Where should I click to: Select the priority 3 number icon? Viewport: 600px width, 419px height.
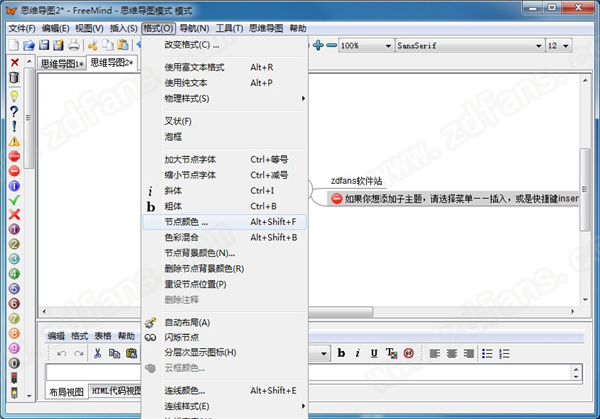pyautogui.click(x=14, y=259)
